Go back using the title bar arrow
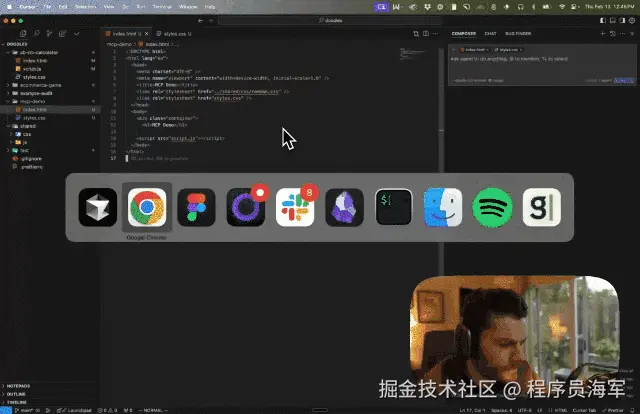 point(200,20)
